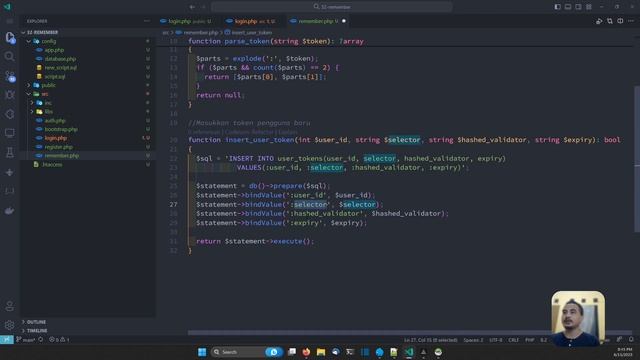The width and height of the screenshot is (640, 360).
Task: Customize layout icon in title bar
Action: (589, 7)
